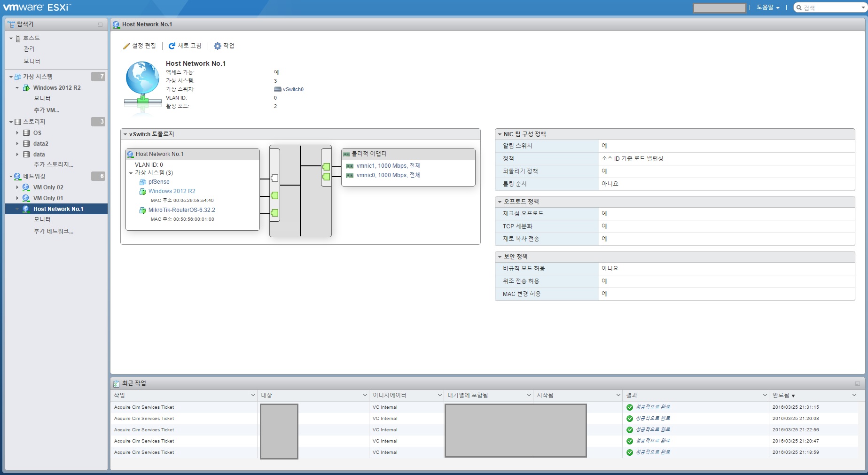Image resolution: width=868 pixels, height=475 pixels.
Task: Open vmnic1, 1000 Mbps link
Action: pos(388,166)
